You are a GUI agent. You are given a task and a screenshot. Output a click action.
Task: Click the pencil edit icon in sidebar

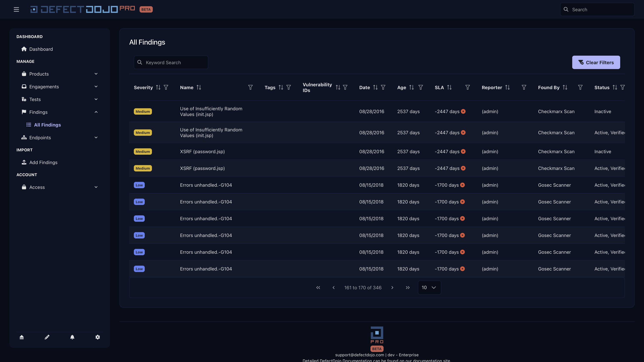pos(47,337)
